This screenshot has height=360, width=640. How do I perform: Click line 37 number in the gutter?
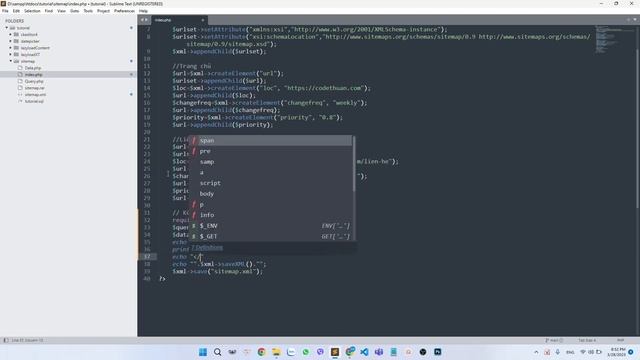[147, 257]
